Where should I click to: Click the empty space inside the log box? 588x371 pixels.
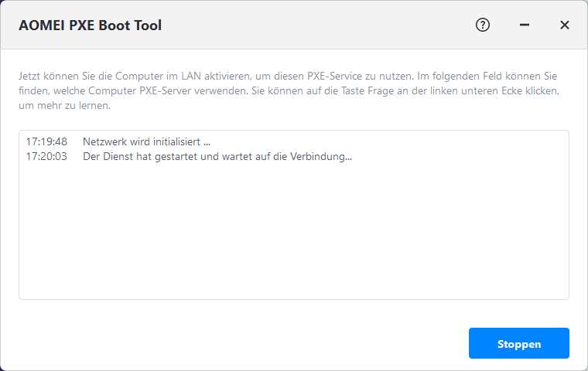pyautogui.click(x=294, y=232)
